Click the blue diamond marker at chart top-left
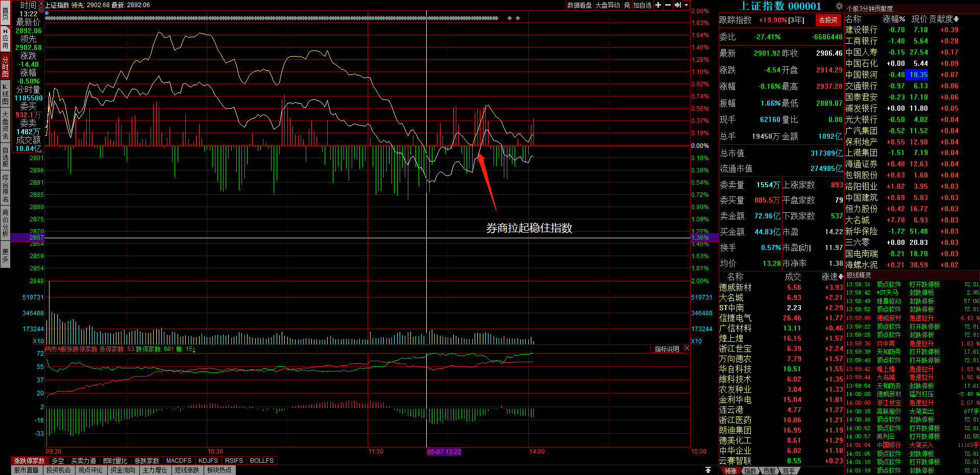The height and width of the screenshot is (475, 980). pyautogui.click(x=47, y=13)
